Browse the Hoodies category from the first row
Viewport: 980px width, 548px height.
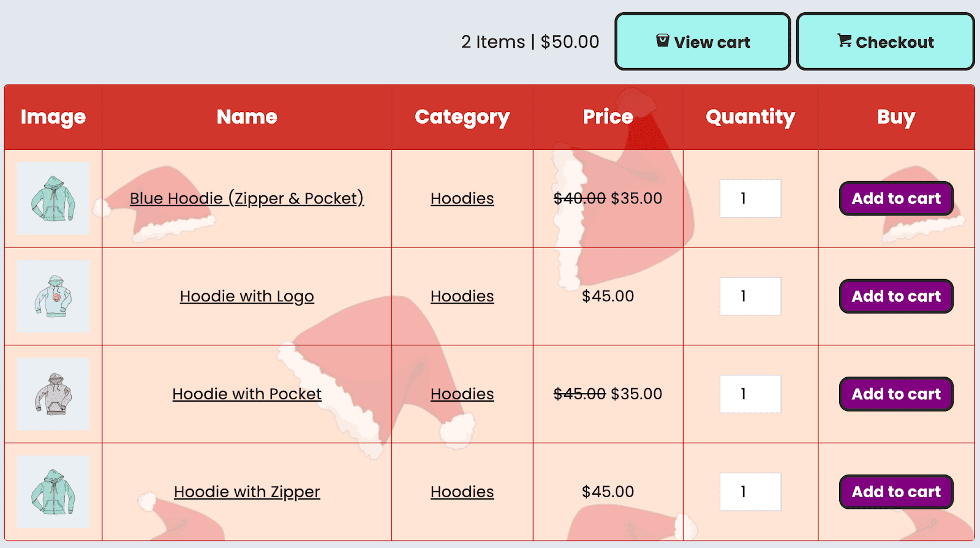pos(462,198)
